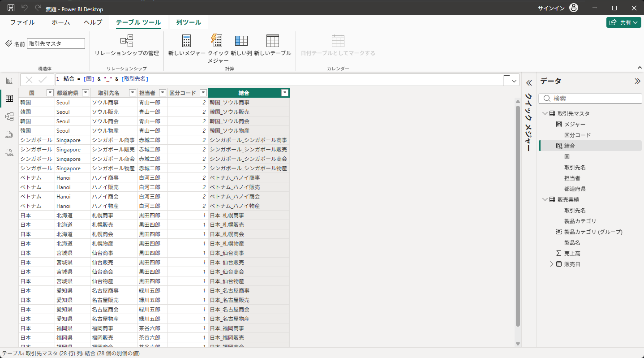The height and width of the screenshot is (358, 644).
Task: Commit formula with checkmark icon
Action: pos(43,80)
